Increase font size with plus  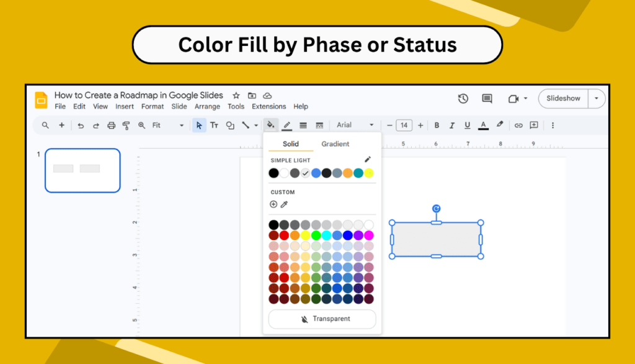click(x=420, y=125)
